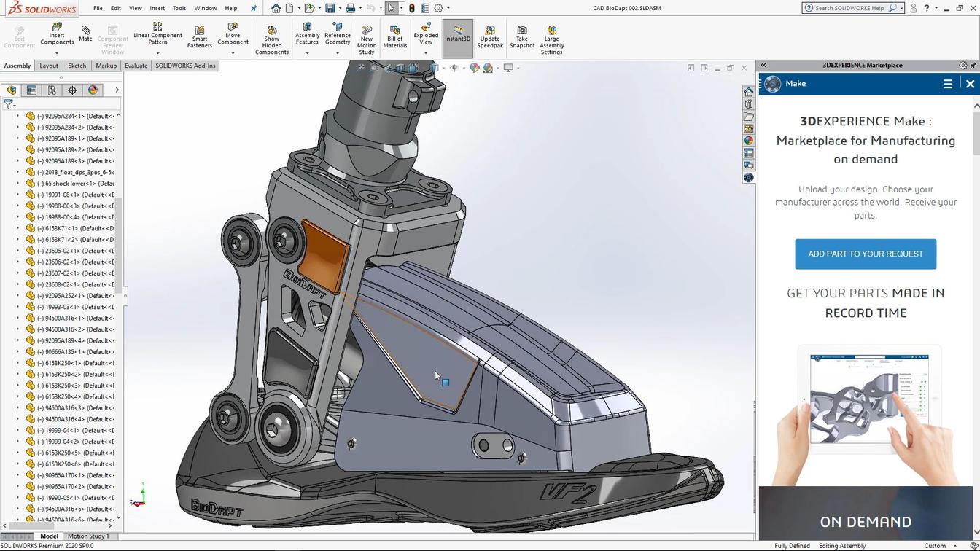Click the Print icon

tap(350, 8)
